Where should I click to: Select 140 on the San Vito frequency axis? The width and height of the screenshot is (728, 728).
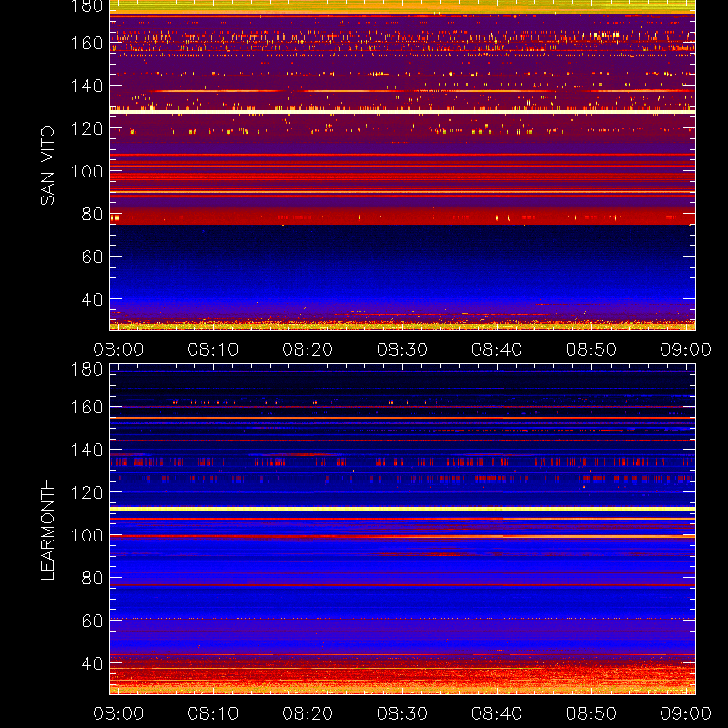point(86,86)
